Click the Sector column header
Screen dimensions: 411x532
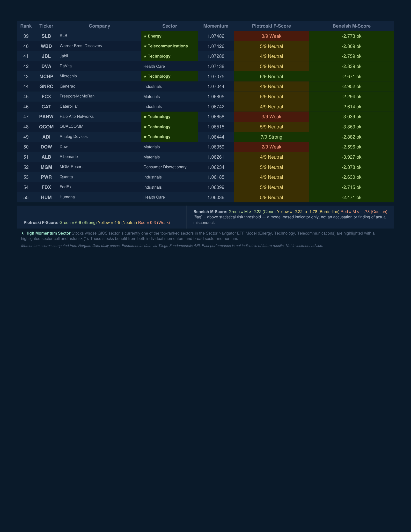tap(169, 26)
